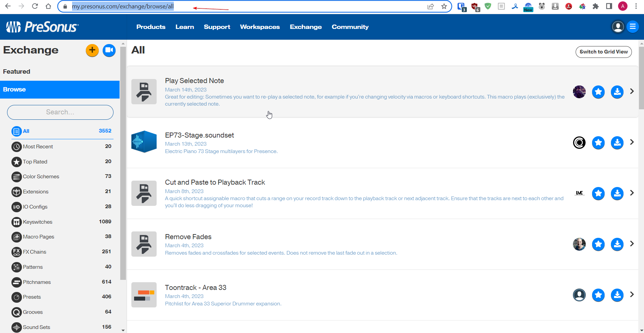Expand Cut and Paste to Playback Track chevron

pos(632,193)
